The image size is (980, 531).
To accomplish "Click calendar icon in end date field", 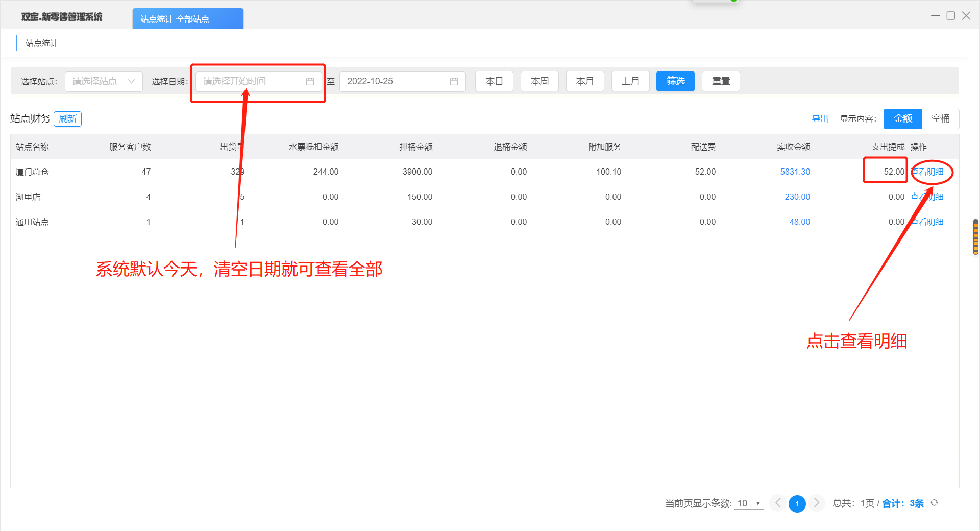I will click(x=454, y=82).
